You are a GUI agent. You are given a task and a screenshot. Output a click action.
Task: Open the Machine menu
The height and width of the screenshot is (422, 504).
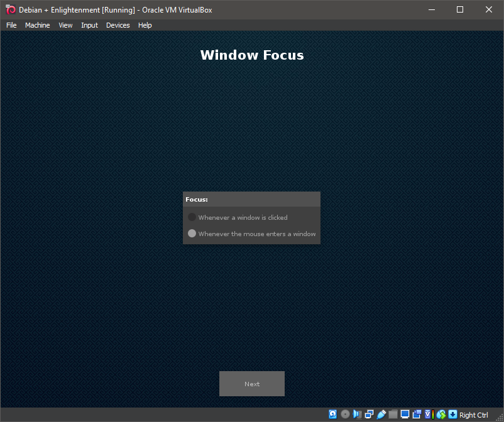click(x=37, y=25)
